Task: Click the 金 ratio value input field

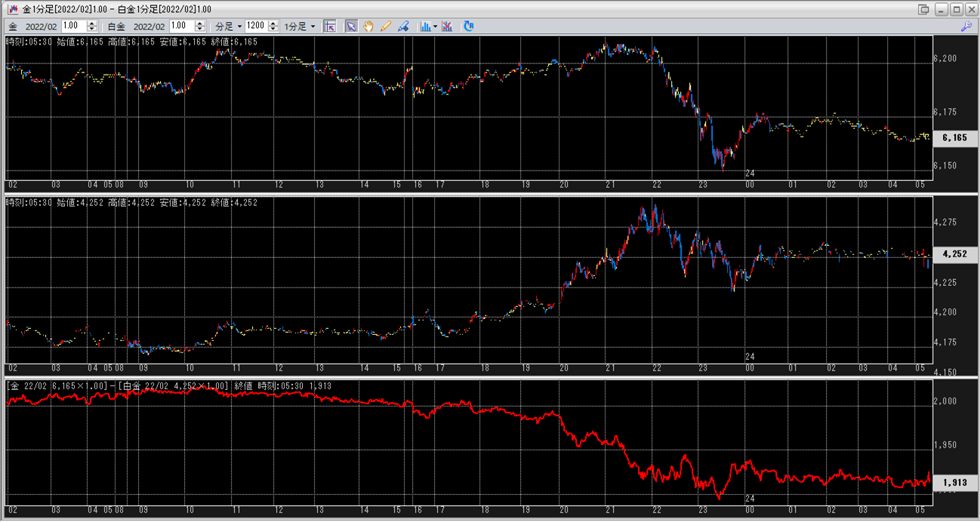Action: click(73, 26)
